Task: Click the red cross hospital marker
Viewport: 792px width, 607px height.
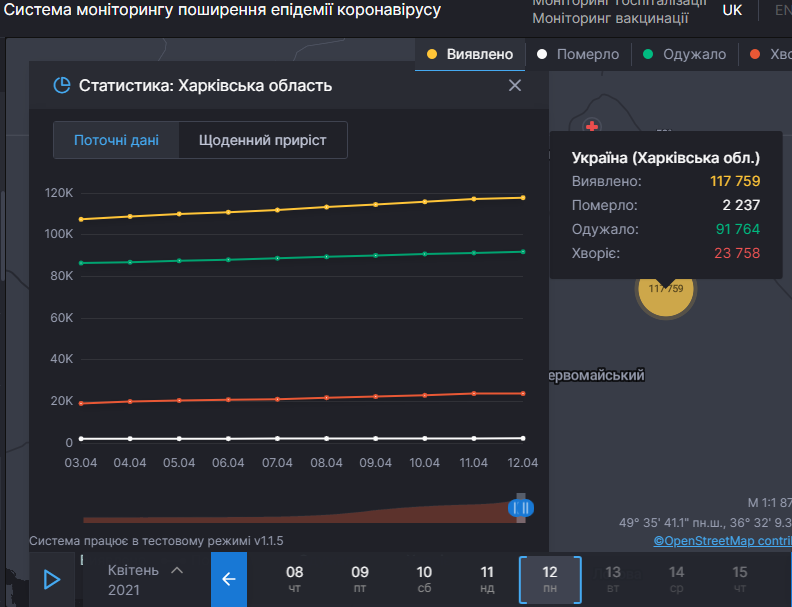Action: point(592,126)
